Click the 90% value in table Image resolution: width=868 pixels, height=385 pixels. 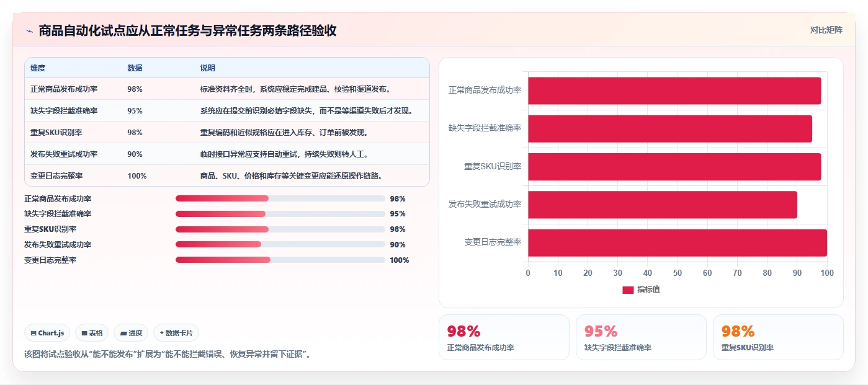[135, 154]
